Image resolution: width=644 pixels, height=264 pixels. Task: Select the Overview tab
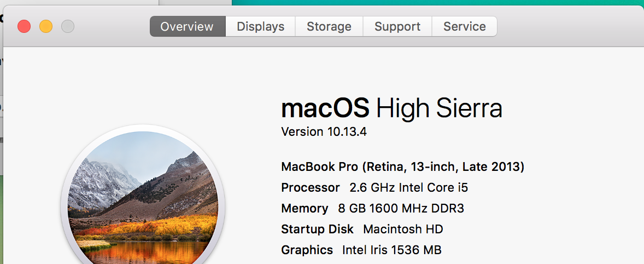[x=188, y=26]
